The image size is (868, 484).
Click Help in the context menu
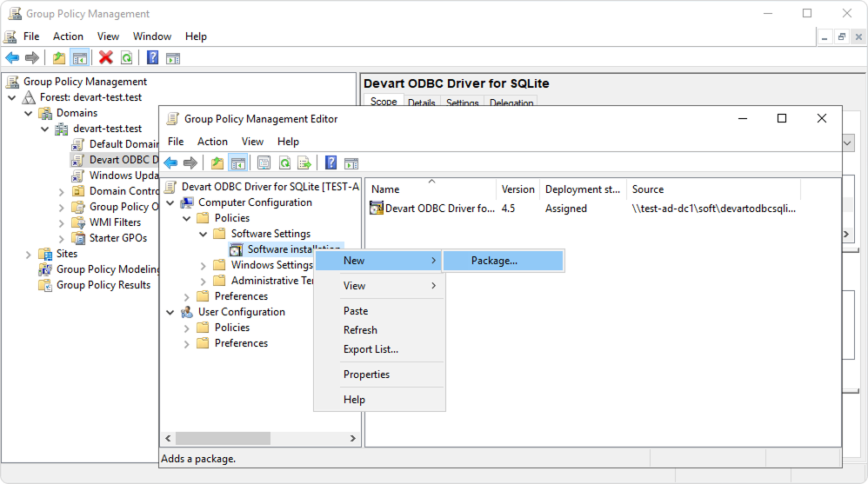click(378, 400)
